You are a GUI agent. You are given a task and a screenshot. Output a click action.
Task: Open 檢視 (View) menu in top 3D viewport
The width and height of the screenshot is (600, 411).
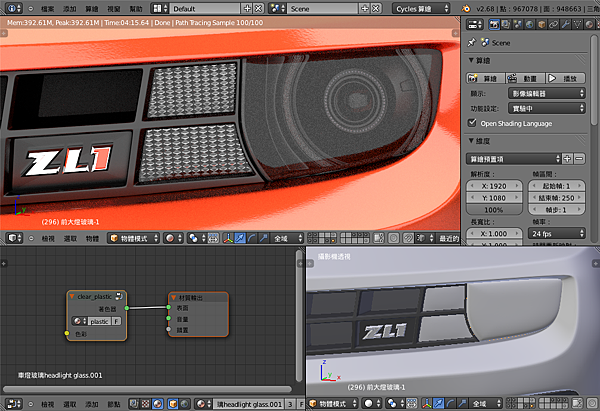click(x=48, y=238)
